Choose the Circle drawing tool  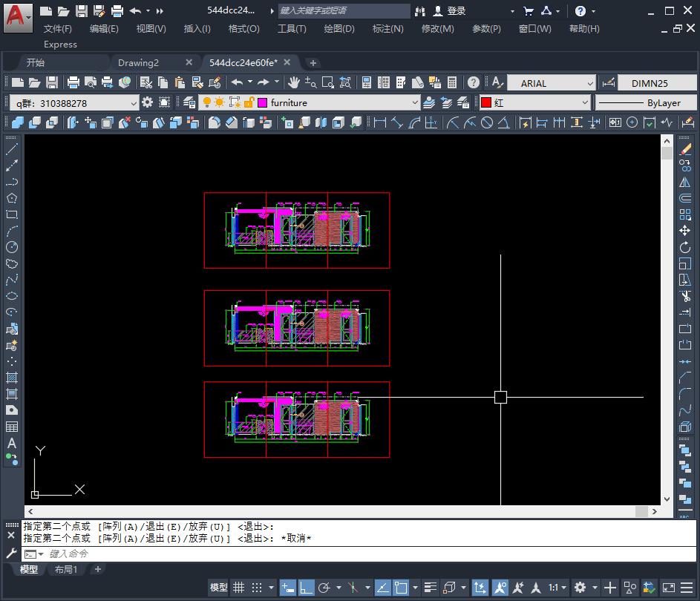12,247
